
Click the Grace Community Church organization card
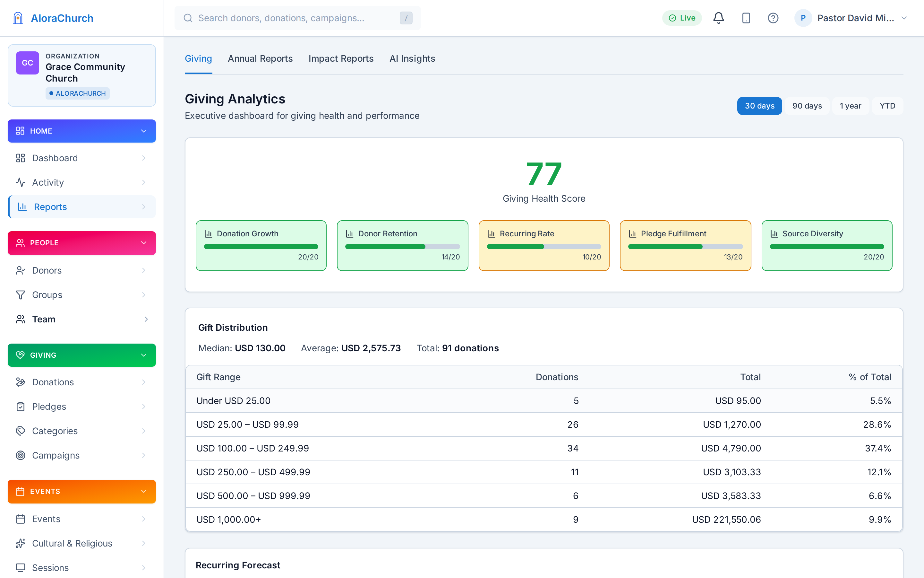(x=82, y=75)
